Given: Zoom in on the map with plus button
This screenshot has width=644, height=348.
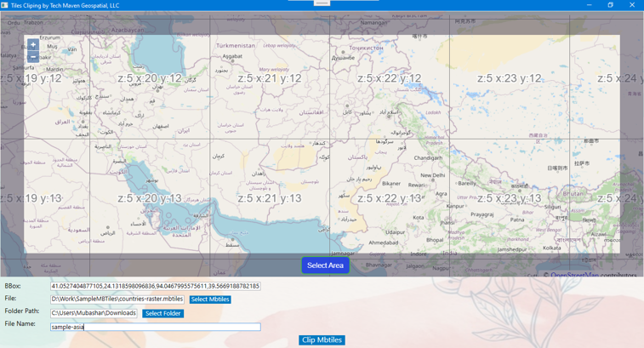Looking at the screenshot, I should tap(33, 44).
